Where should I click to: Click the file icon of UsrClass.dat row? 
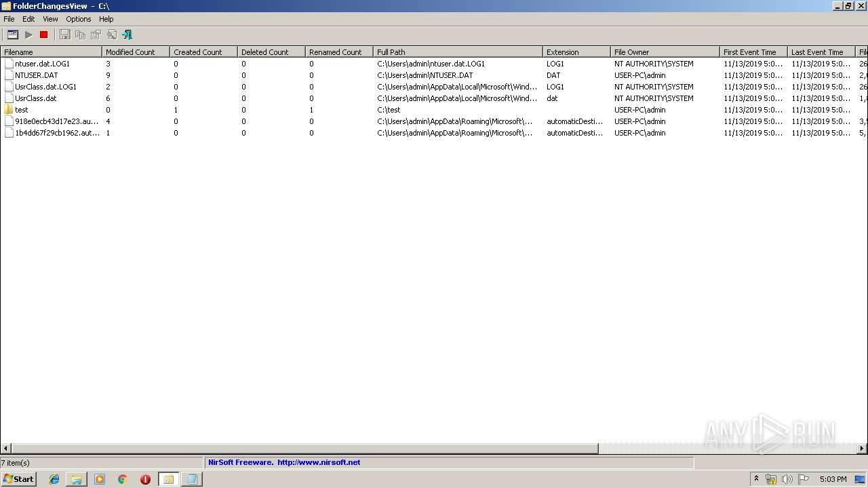9,98
